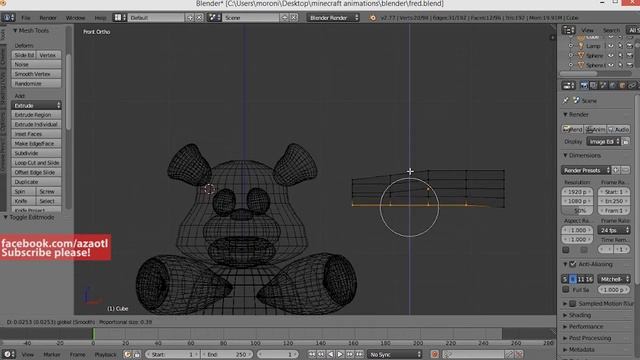Image resolution: width=640 pixels, height=360 pixels.
Task: Toggle the timeline lock icon
Action: pyautogui.click(x=137, y=354)
